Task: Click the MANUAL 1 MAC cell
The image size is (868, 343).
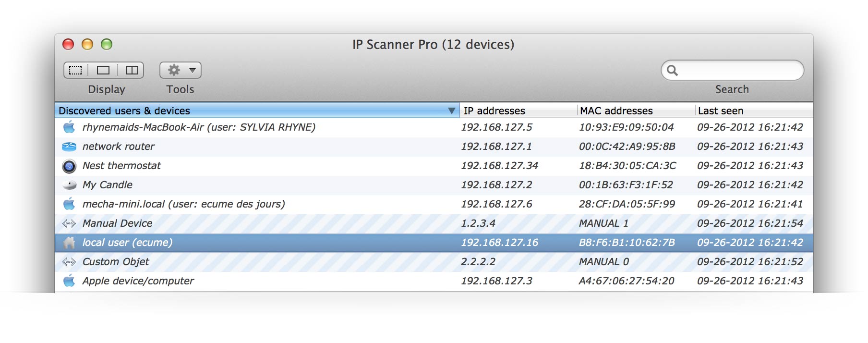Action: click(604, 223)
